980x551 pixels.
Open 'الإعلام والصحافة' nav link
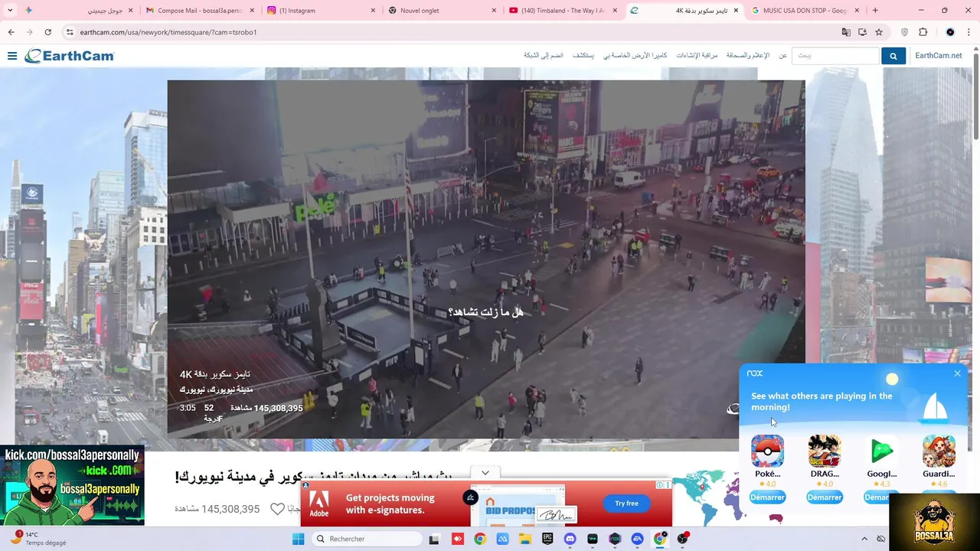747,56
